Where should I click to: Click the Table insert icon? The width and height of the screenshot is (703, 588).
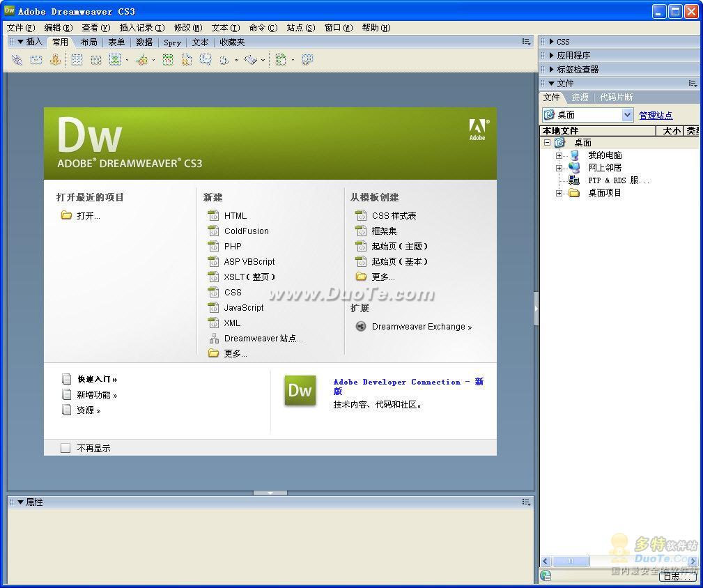[77, 60]
